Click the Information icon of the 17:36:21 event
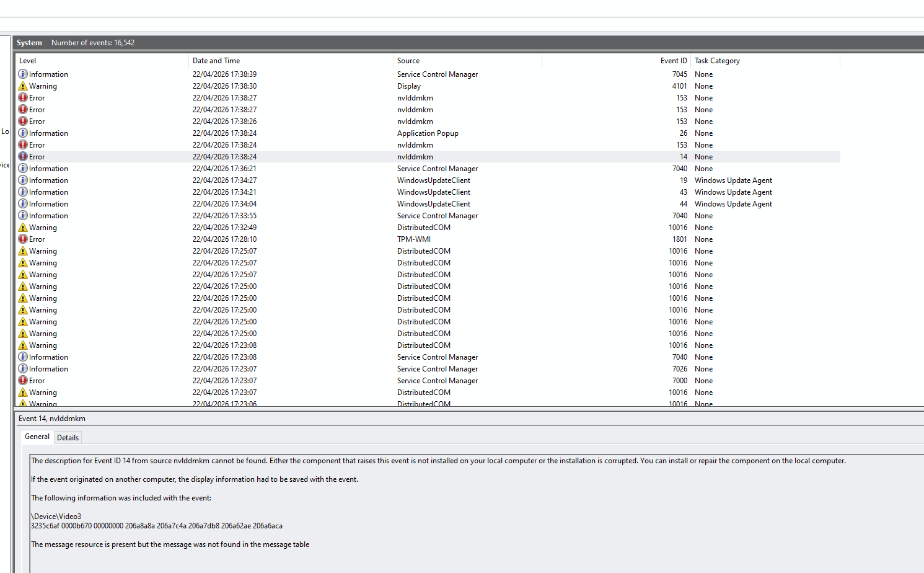This screenshot has height=573, width=924. point(23,168)
